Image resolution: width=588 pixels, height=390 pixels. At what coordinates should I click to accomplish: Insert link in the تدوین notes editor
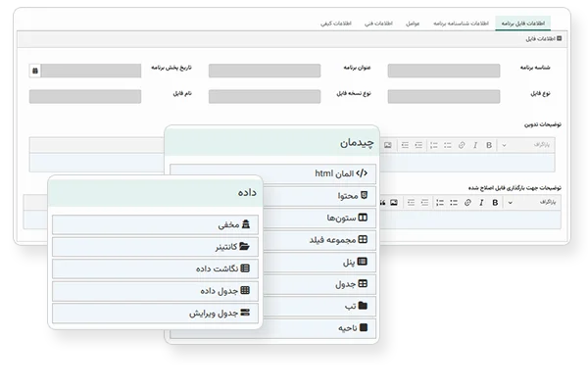tap(462, 145)
